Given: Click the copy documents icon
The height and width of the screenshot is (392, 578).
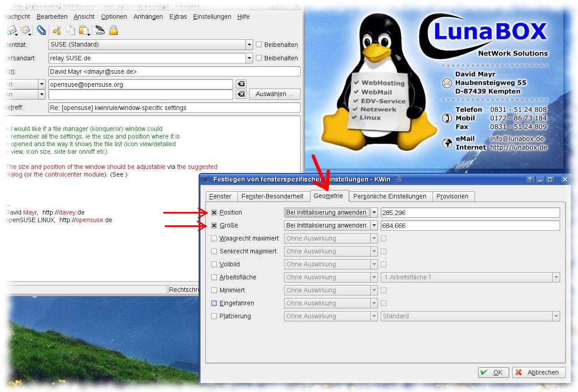Looking at the screenshot, I should pyautogui.click(x=70, y=30).
